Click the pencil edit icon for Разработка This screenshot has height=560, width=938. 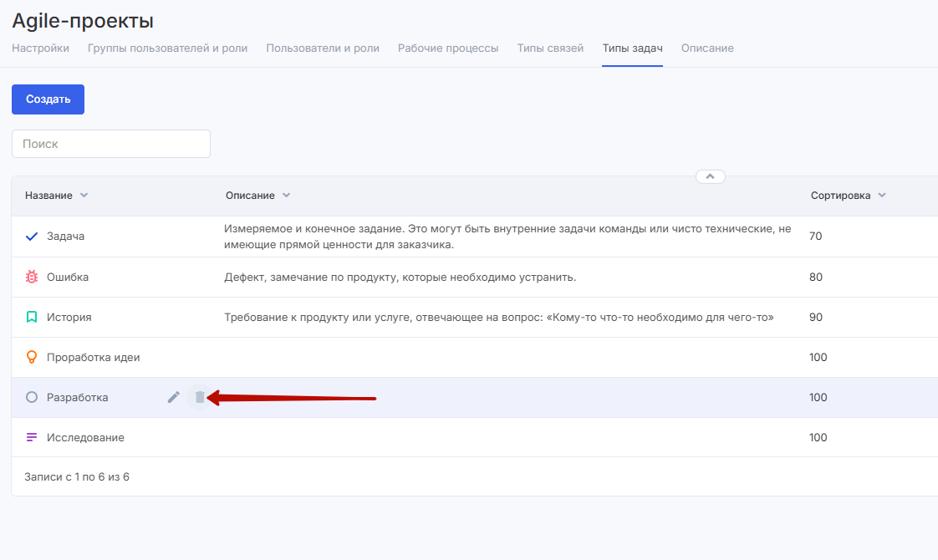pos(174,397)
